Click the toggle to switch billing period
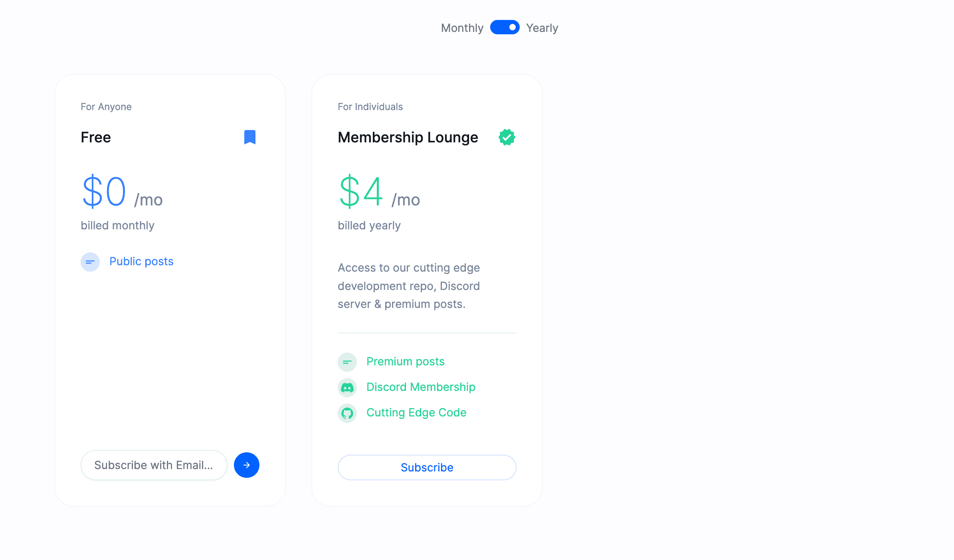 pyautogui.click(x=505, y=28)
